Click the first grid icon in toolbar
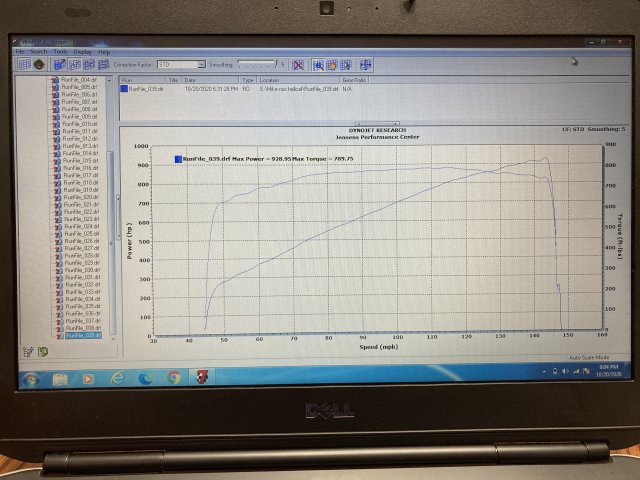The height and width of the screenshot is (480, 640). 23,64
